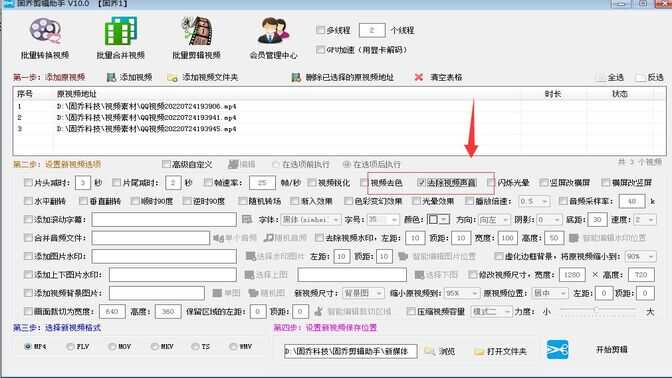This screenshot has height=378, width=672.
Task: Click 添加视频文件夹 add folder icon
Action: click(x=172, y=78)
